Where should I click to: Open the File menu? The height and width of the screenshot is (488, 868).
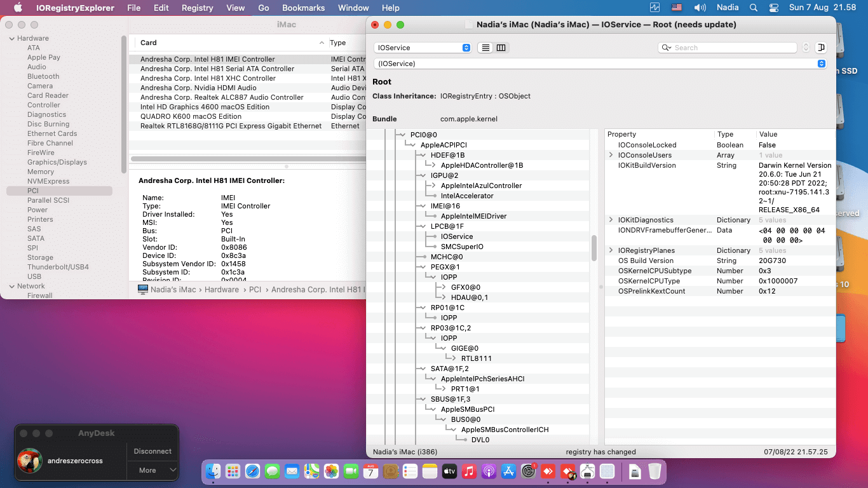tap(134, 8)
